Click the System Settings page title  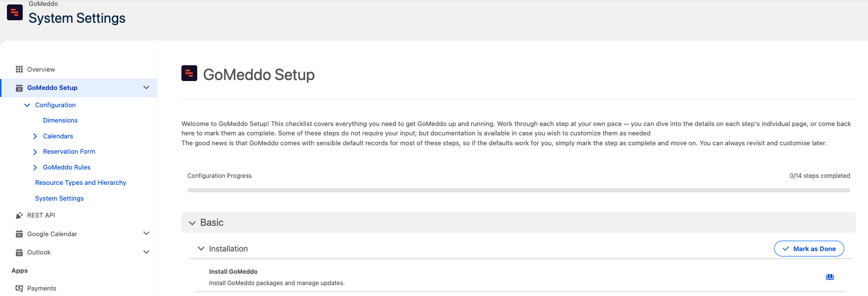[x=77, y=18]
